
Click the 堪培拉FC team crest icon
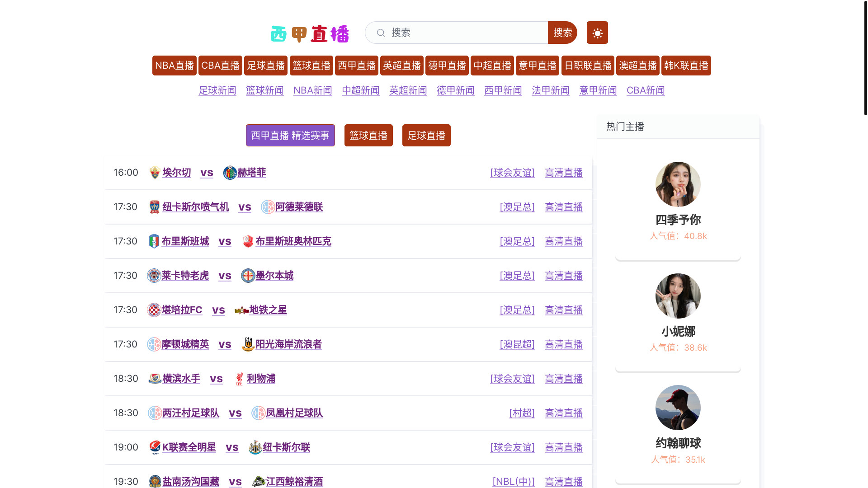pos(154,310)
